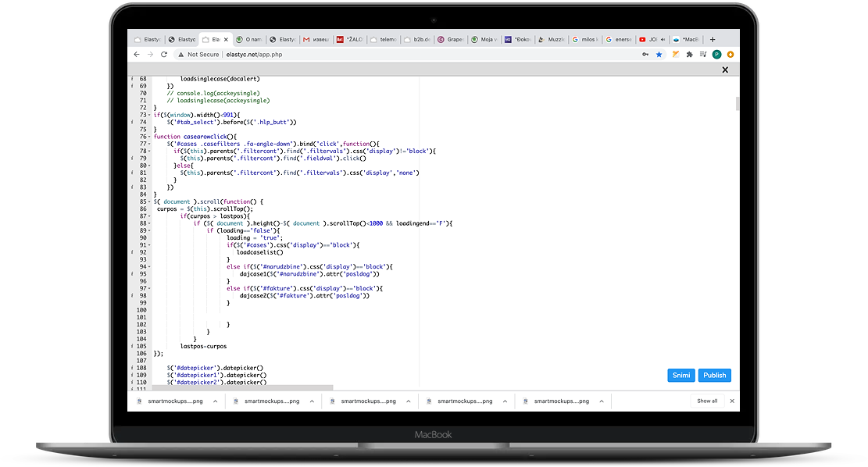Click the editor vertical scrollbar thumb
Viewport: 868px width, 467px height.
click(x=738, y=103)
